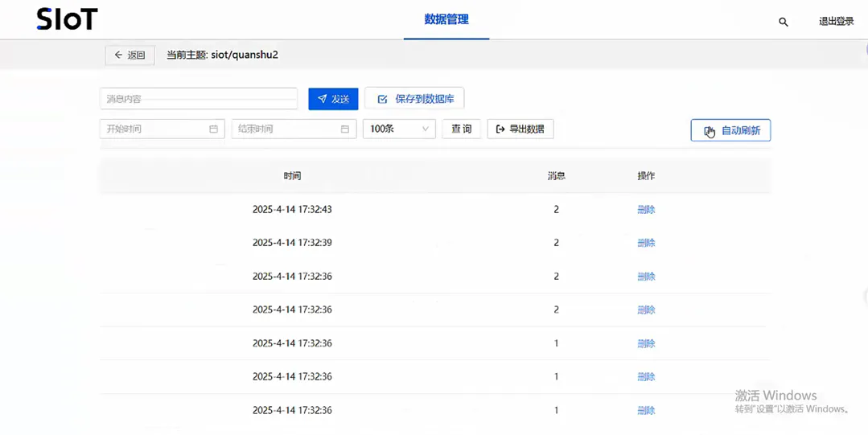The height and width of the screenshot is (435, 868).
Task: Click the 时间 column header
Action: coord(292,176)
